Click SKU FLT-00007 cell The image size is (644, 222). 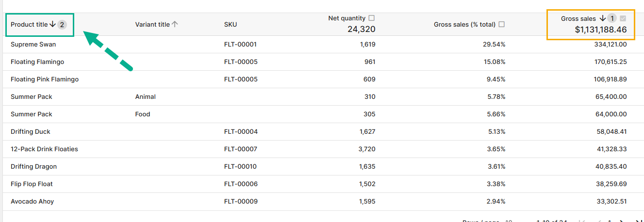coord(240,149)
